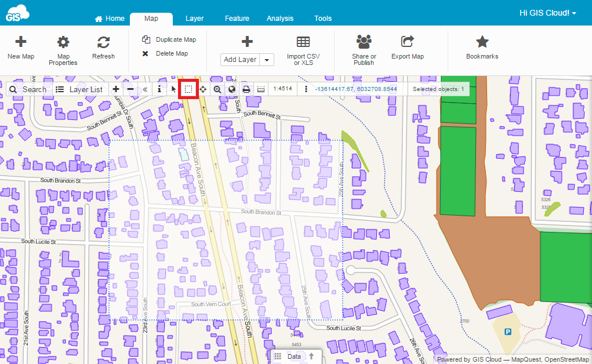Activate the info identify tool

click(x=159, y=89)
